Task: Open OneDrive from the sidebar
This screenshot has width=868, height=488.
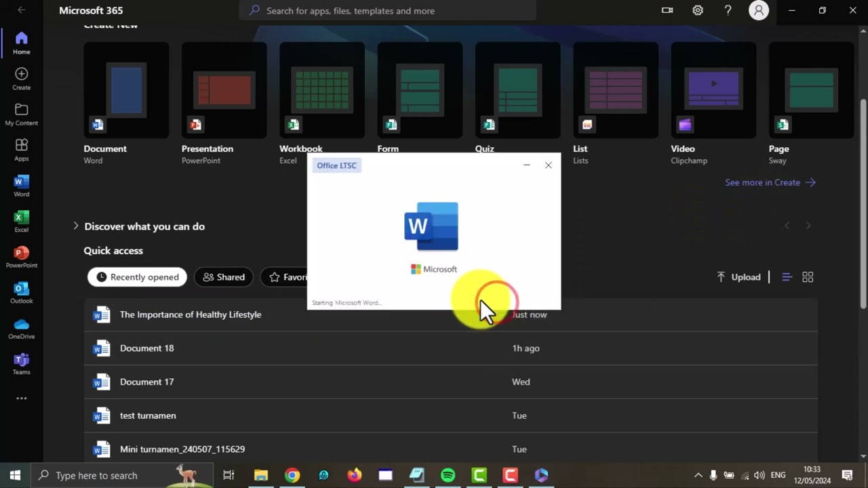Action: tap(21, 328)
